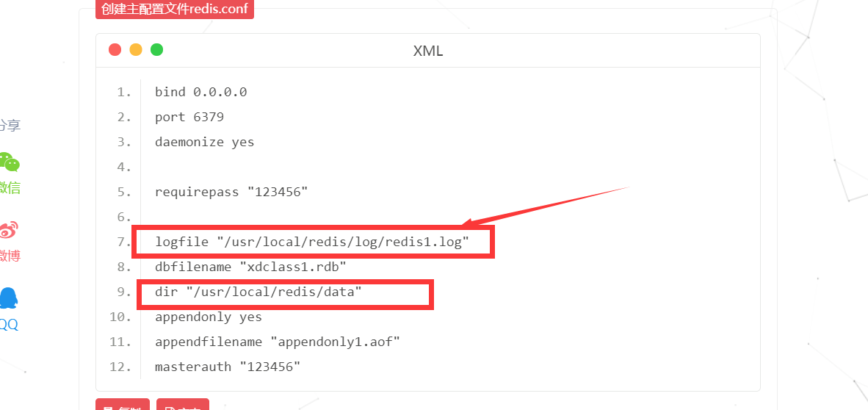Screen dimensions: 868x410
Task: Click the yellow dot in code header
Action: pyautogui.click(x=136, y=50)
